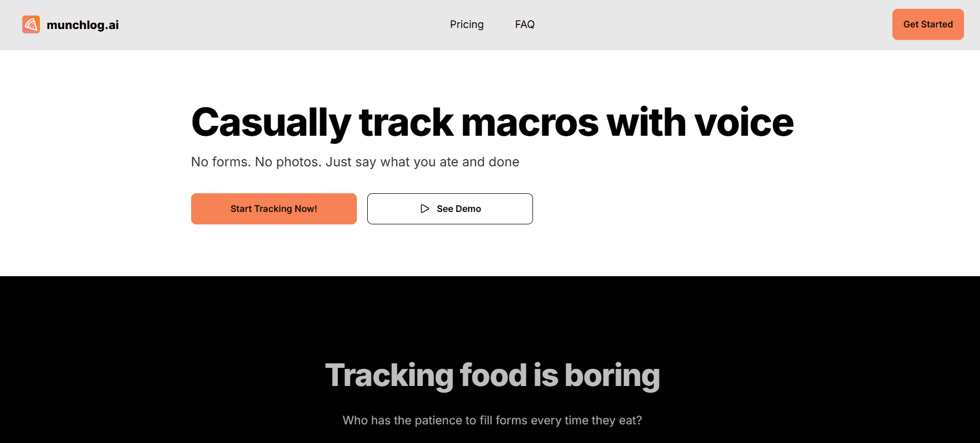Click "No forms." in the tagline
This screenshot has width=980, height=443.
tap(221, 162)
